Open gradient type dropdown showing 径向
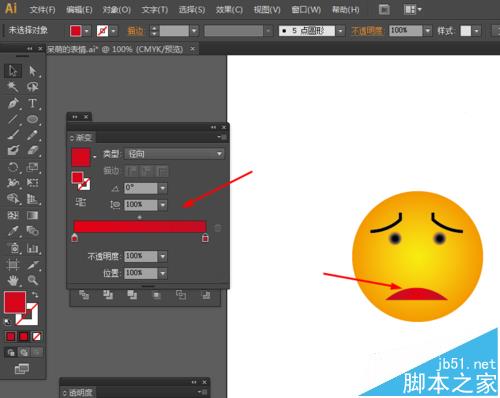The image size is (500, 398). pos(175,154)
